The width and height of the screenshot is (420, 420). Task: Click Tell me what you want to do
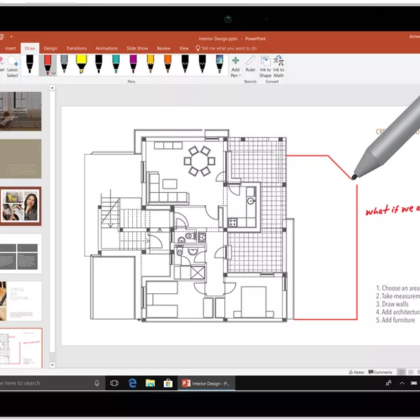[226, 48]
